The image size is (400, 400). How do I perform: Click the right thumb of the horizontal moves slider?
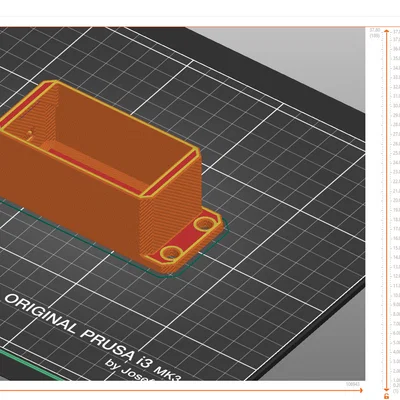[x=362, y=390]
